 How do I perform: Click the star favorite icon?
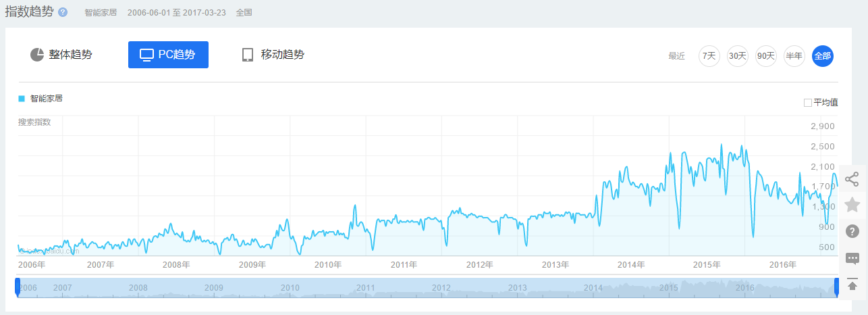852,205
